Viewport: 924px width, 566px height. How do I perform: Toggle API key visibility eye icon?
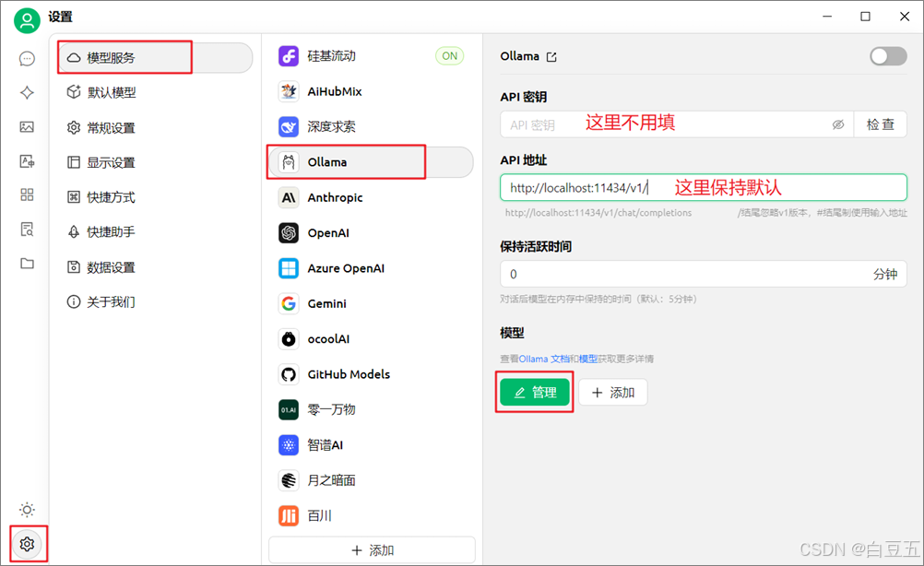click(838, 124)
